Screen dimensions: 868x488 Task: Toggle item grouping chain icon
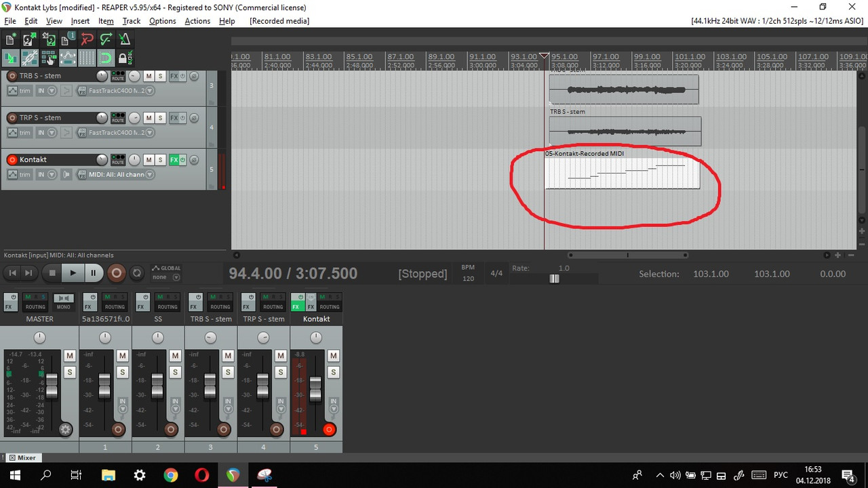coord(30,58)
